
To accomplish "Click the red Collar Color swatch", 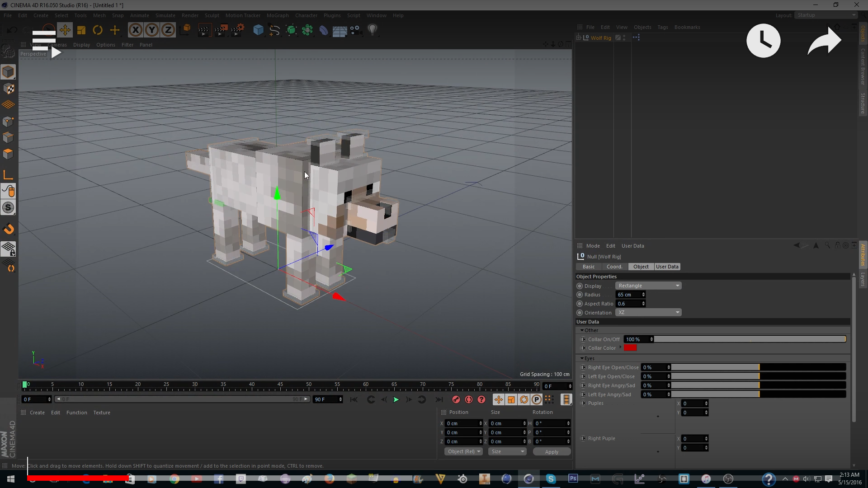I will tap(630, 347).
